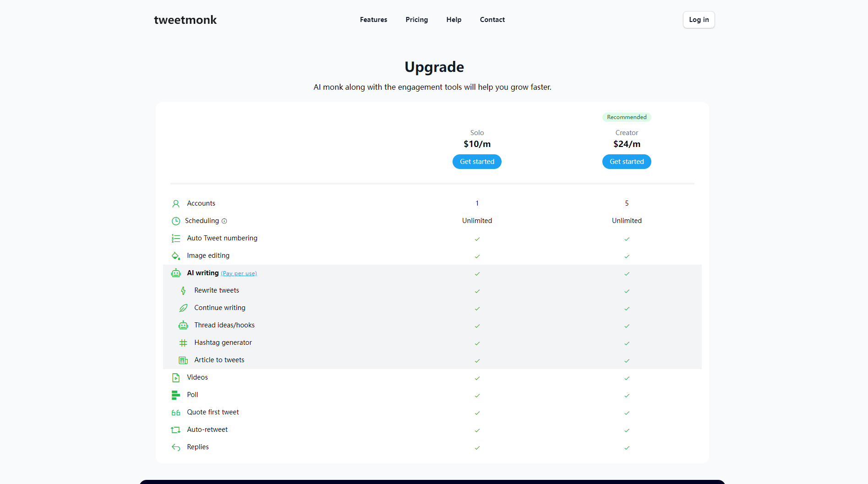Click the AI writing robot icon

point(176,273)
